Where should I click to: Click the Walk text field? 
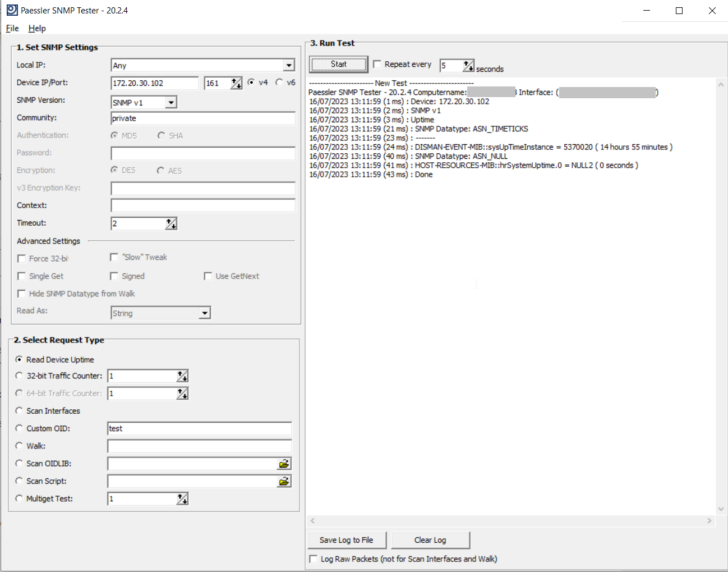pyautogui.click(x=200, y=446)
